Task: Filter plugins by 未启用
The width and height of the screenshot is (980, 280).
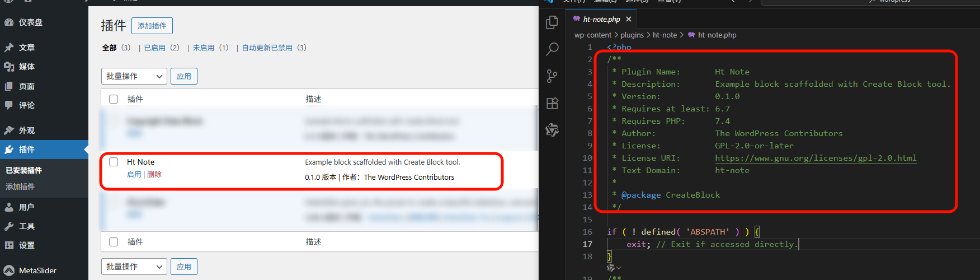Action: tap(204, 48)
